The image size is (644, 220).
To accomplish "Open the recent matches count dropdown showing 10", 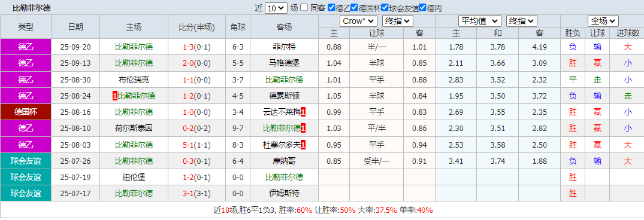I will point(276,8).
